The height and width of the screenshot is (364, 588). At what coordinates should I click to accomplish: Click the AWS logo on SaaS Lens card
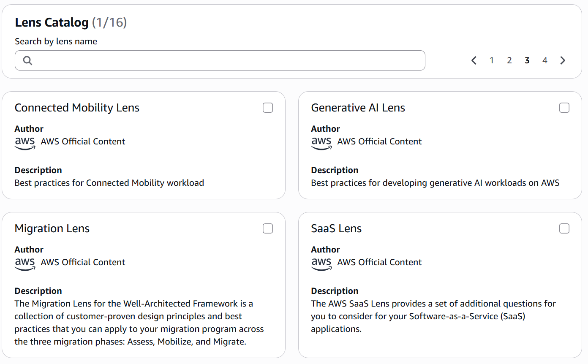321,263
